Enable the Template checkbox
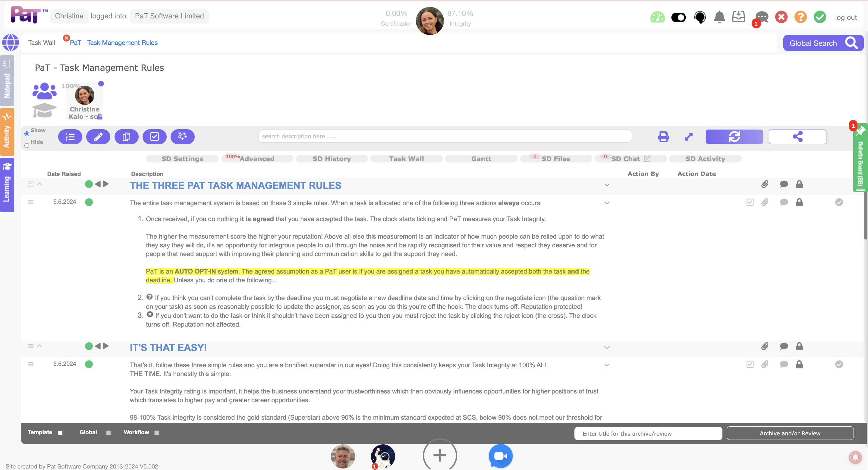The image size is (868, 470). [60, 433]
